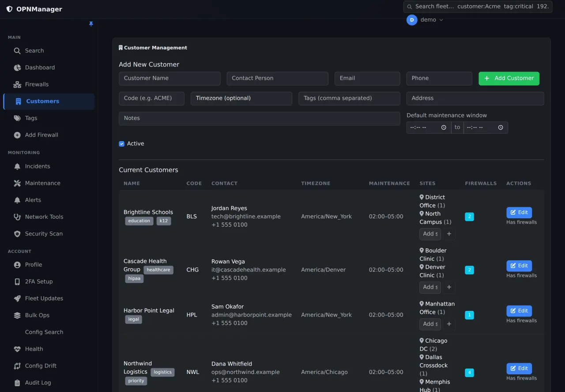Open the Audit Log page
The image size is (565, 392).
[49, 383]
